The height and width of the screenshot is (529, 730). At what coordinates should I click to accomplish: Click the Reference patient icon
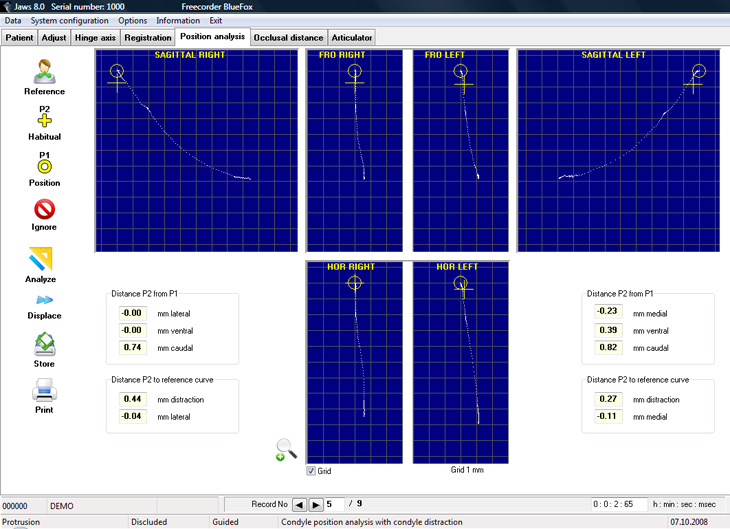pyautogui.click(x=45, y=72)
